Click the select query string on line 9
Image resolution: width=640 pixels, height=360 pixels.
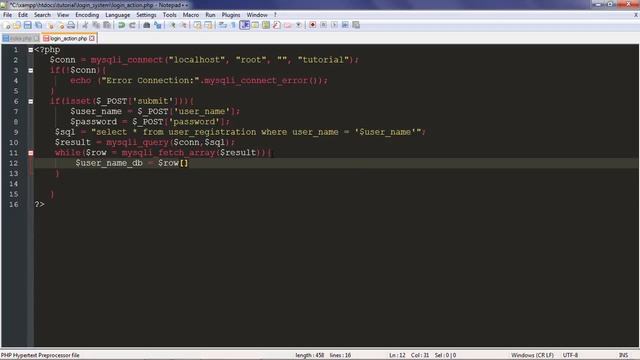256,132
